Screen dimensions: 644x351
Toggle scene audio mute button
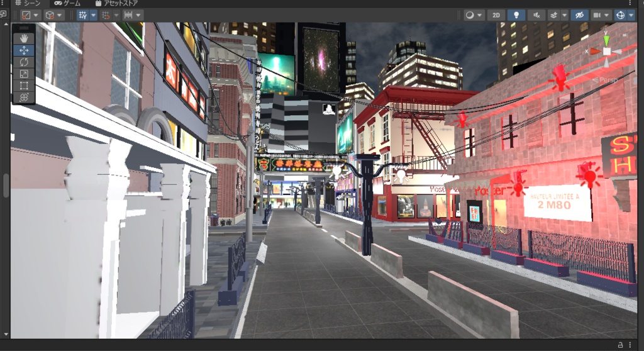536,15
